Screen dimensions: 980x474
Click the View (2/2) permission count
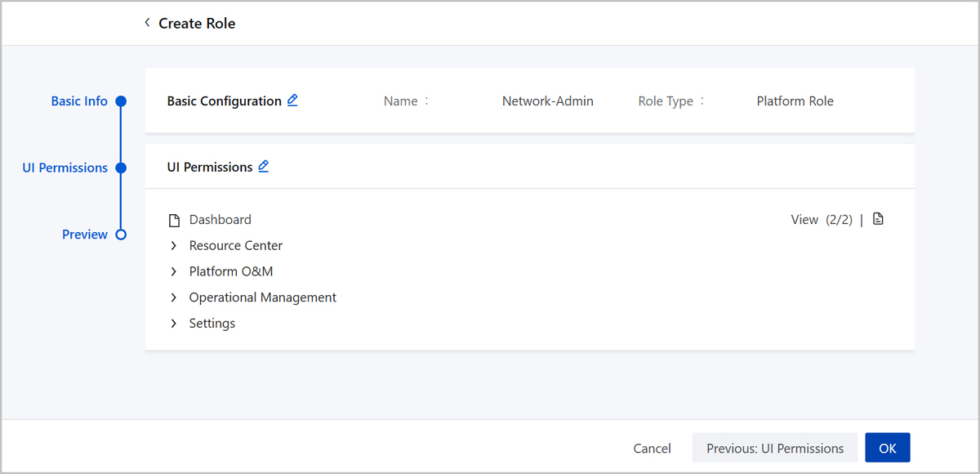coord(821,220)
